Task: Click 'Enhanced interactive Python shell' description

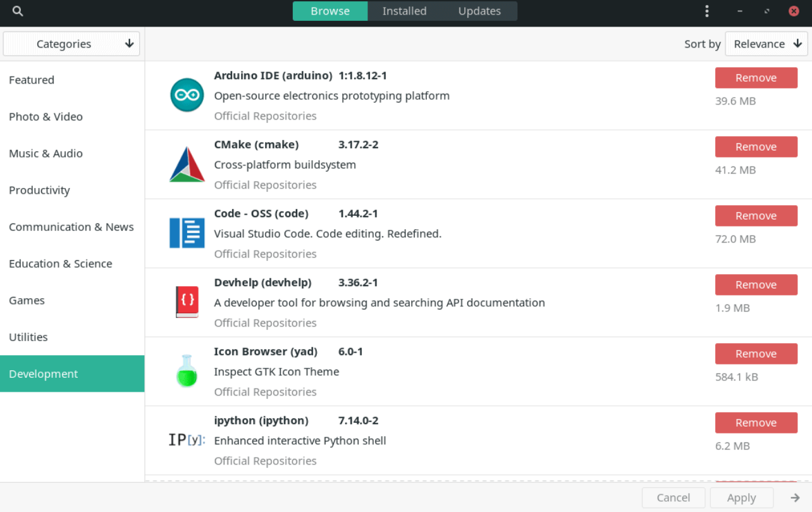Action: click(x=300, y=440)
